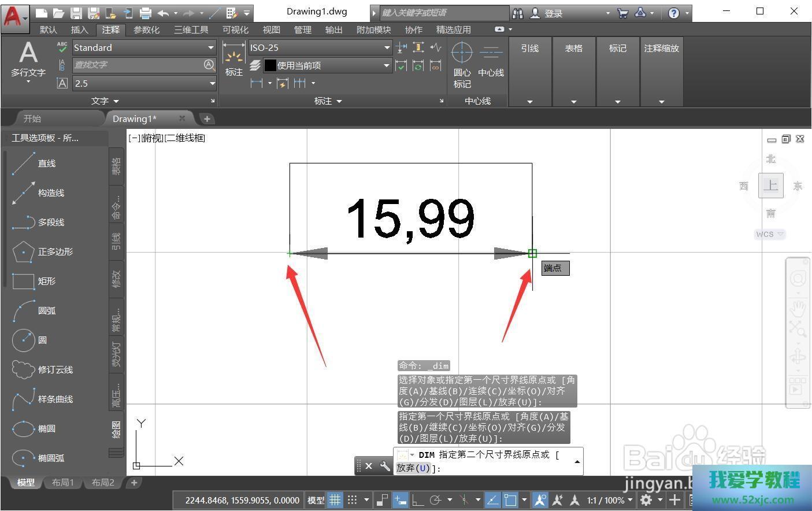Open the Standard text style dropdown
812x511 pixels.
click(x=211, y=47)
